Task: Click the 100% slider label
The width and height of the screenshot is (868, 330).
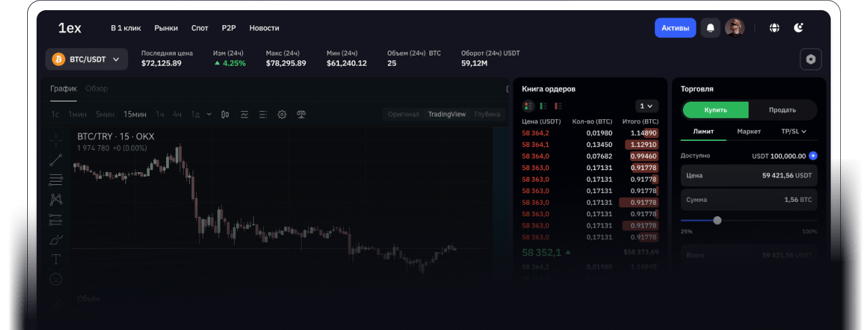Action: pyautogui.click(x=810, y=232)
